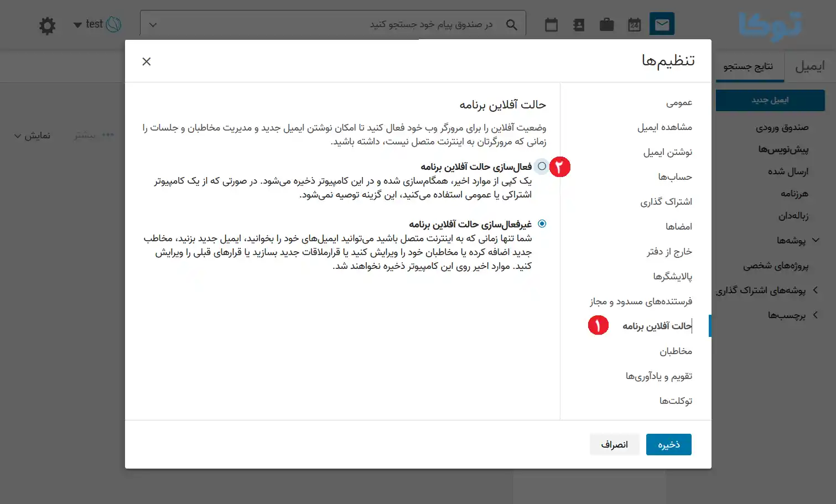
Task: Open the صندوق ورودی inbox folder
Action: [x=782, y=127]
